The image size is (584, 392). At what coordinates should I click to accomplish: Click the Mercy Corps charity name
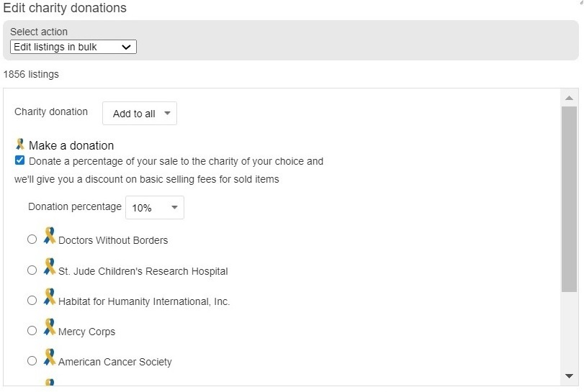[x=87, y=332]
